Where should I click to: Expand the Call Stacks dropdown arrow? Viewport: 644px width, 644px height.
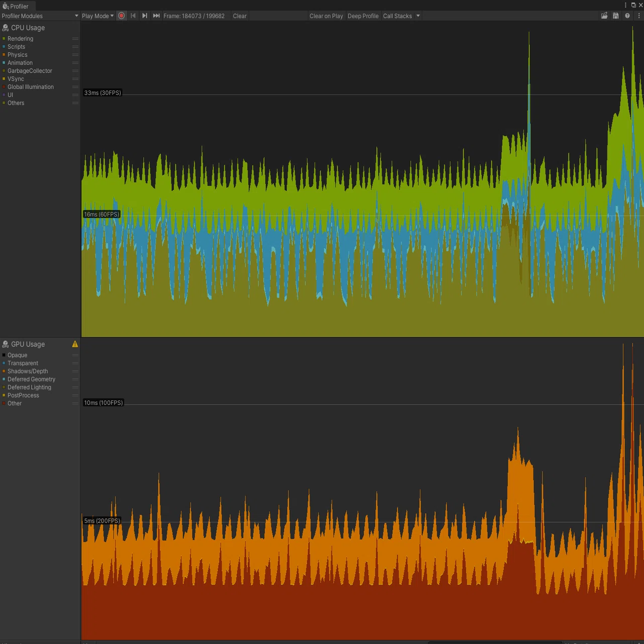[x=418, y=16]
